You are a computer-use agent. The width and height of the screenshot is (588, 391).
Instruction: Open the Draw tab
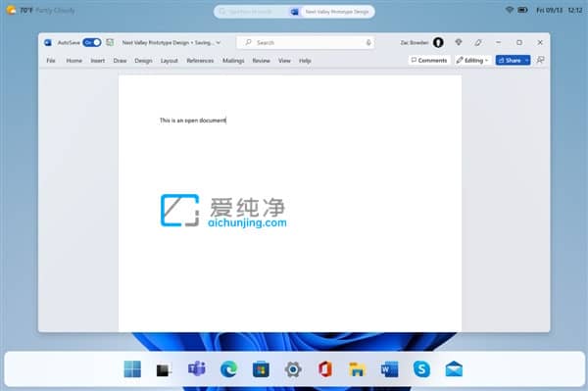pos(120,61)
